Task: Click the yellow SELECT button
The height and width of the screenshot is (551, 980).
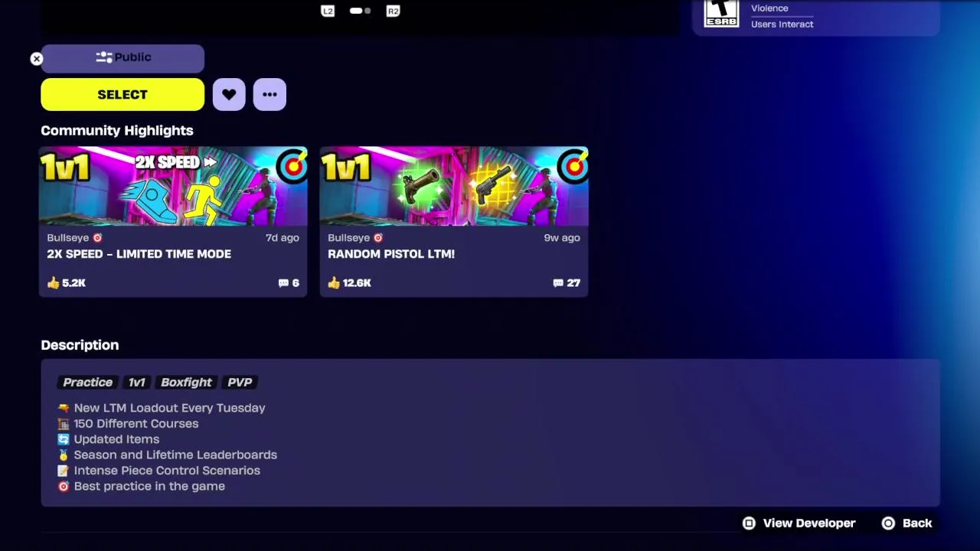Action: [122, 95]
